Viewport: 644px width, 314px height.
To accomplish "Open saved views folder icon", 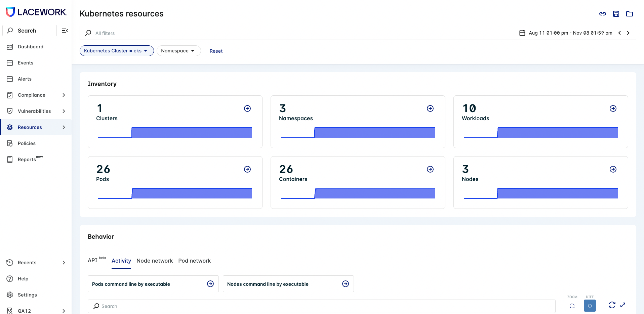I will [630, 14].
